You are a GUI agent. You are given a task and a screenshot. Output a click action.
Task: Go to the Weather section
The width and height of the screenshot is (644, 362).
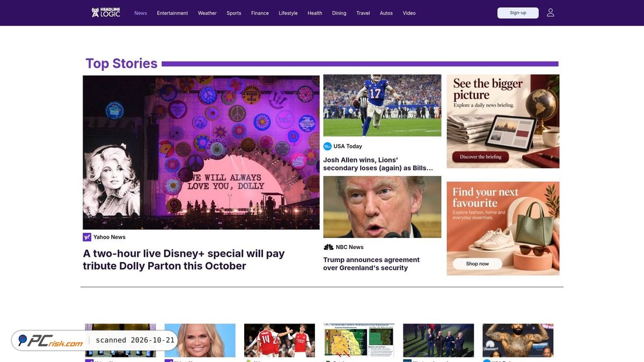click(x=207, y=13)
